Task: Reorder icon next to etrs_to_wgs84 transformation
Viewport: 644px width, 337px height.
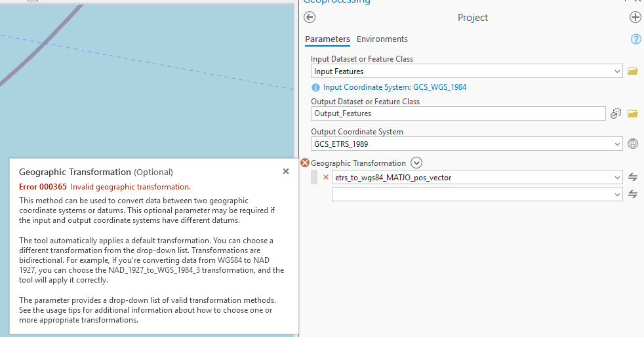Action: [633, 177]
